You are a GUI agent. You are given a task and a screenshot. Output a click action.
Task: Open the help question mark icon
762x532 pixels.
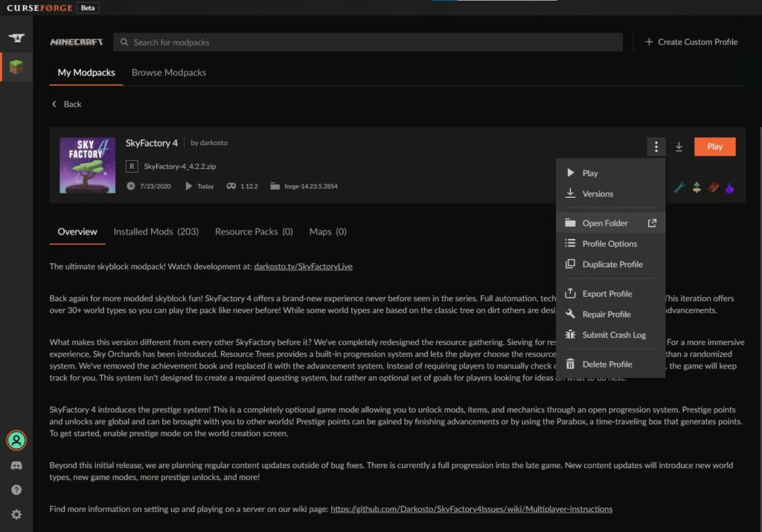[16, 490]
